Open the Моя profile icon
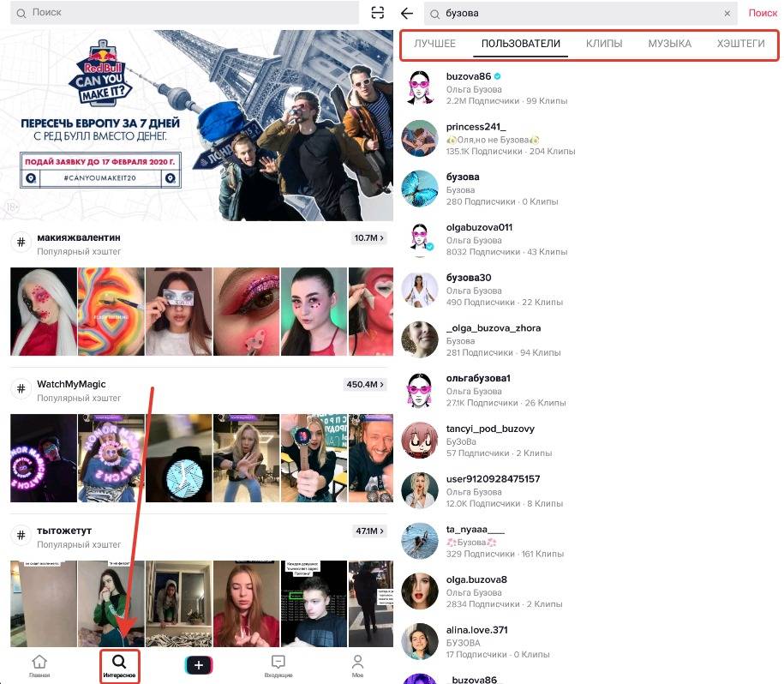Screen dimensions: 784x684 pyautogui.click(x=358, y=666)
